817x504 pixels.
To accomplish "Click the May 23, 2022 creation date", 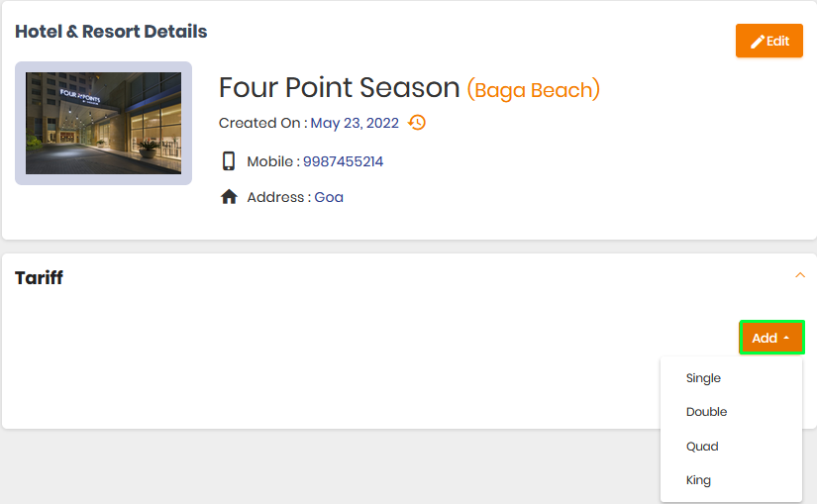I will tap(355, 123).
